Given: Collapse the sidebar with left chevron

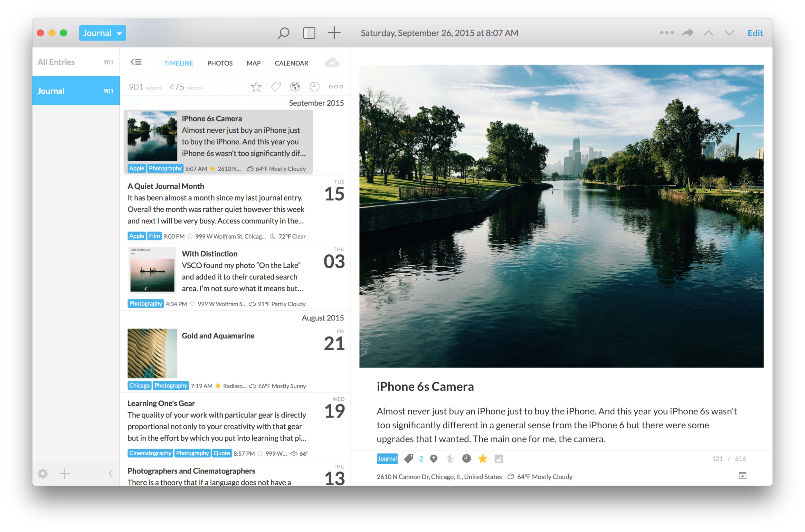Looking at the screenshot, I should click(x=110, y=474).
